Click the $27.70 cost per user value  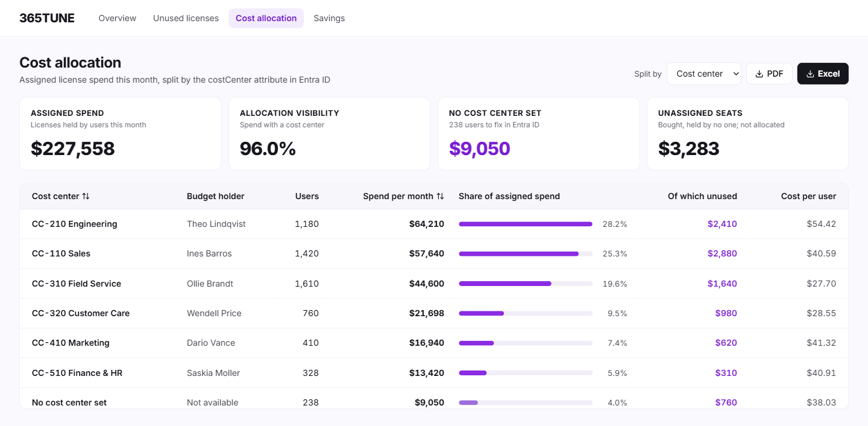pyautogui.click(x=822, y=284)
